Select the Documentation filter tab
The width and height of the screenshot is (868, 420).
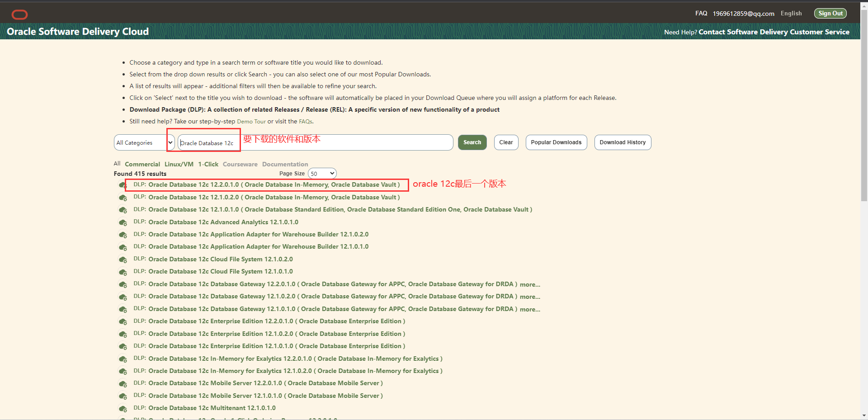tap(285, 164)
